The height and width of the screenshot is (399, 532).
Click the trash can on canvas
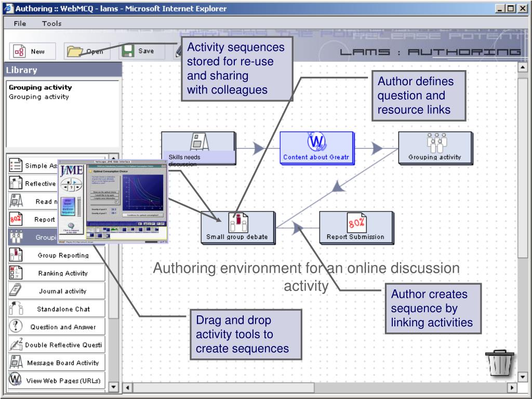pyautogui.click(x=500, y=362)
